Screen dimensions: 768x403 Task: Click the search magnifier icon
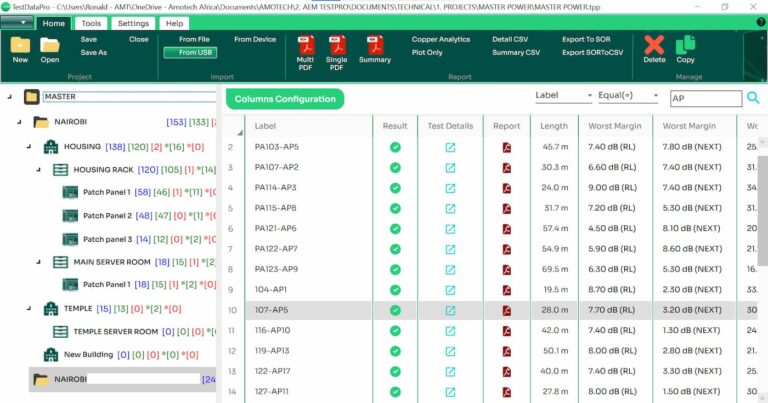click(753, 98)
